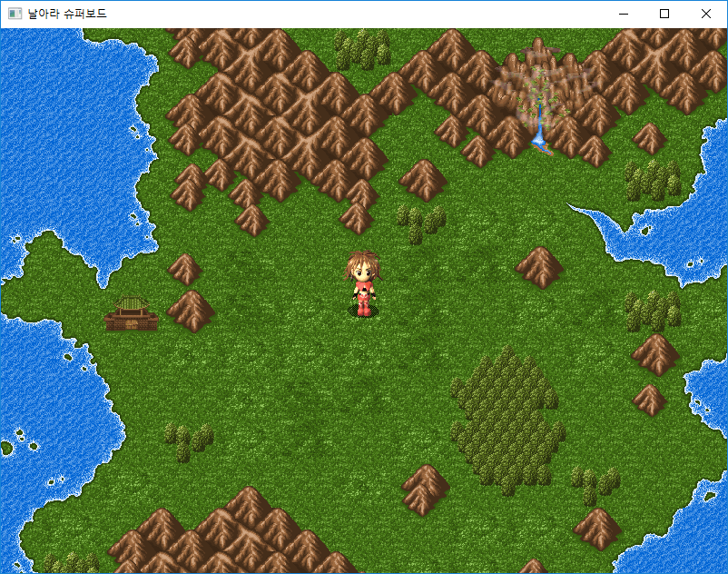Click the temple building near the lake

pyautogui.click(x=132, y=314)
